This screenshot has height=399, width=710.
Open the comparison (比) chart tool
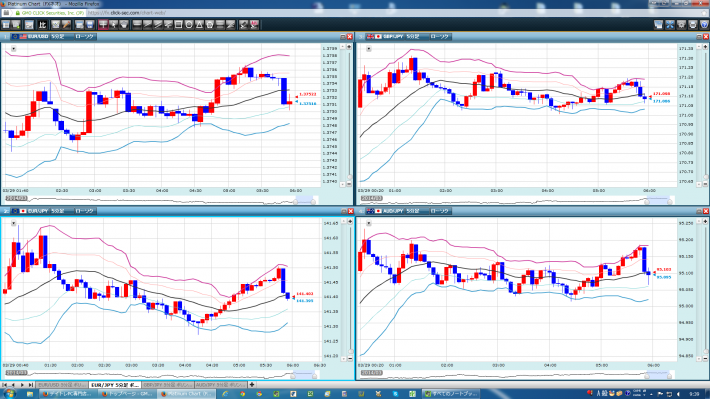(x=43, y=24)
